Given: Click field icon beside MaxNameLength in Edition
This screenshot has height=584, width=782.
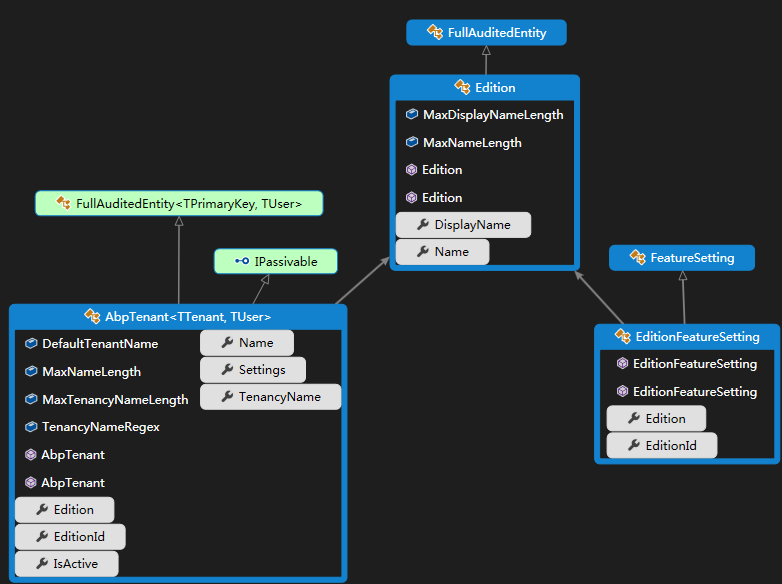Looking at the screenshot, I should (x=411, y=143).
